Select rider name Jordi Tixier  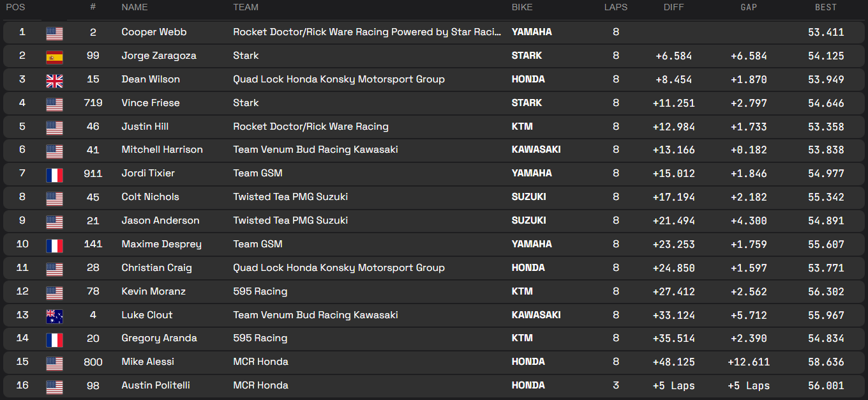tap(148, 173)
